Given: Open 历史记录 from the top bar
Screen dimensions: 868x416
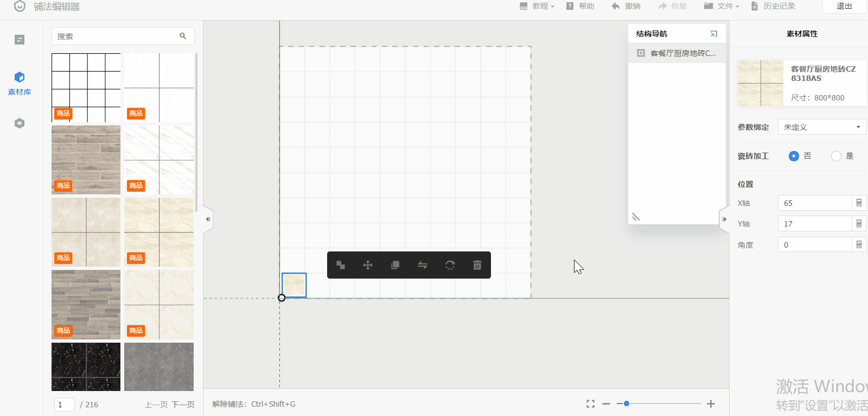Looking at the screenshot, I should click(773, 7).
